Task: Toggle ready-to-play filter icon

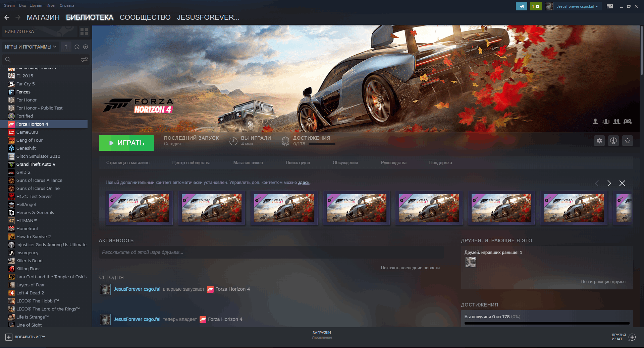Action: tap(86, 47)
